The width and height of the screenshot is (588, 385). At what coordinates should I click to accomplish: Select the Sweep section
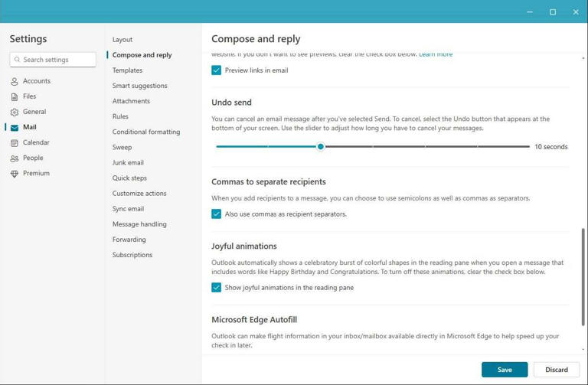click(x=122, y=147)
